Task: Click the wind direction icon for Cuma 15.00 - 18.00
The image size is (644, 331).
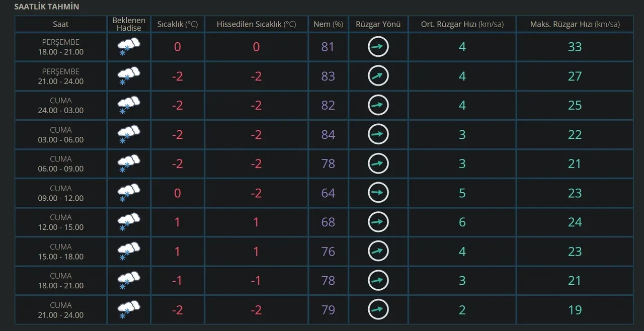Action: click(x=378, y=252)
